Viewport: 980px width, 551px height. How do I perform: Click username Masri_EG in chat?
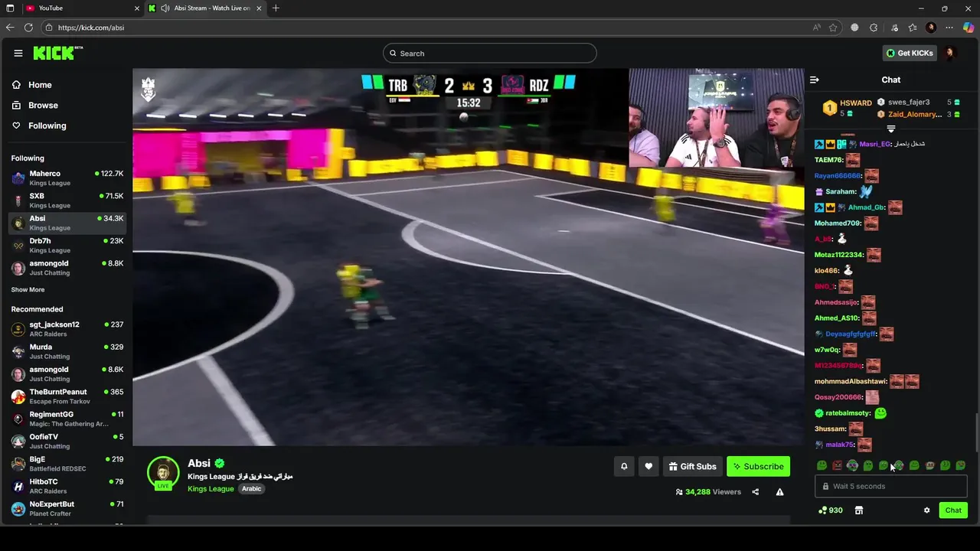(875, 144)
